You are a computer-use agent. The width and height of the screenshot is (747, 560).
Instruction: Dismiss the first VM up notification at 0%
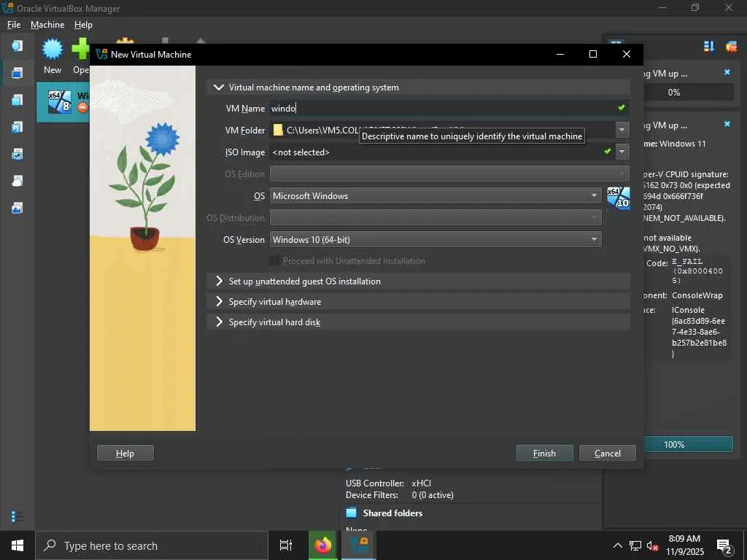pos(727,72)
